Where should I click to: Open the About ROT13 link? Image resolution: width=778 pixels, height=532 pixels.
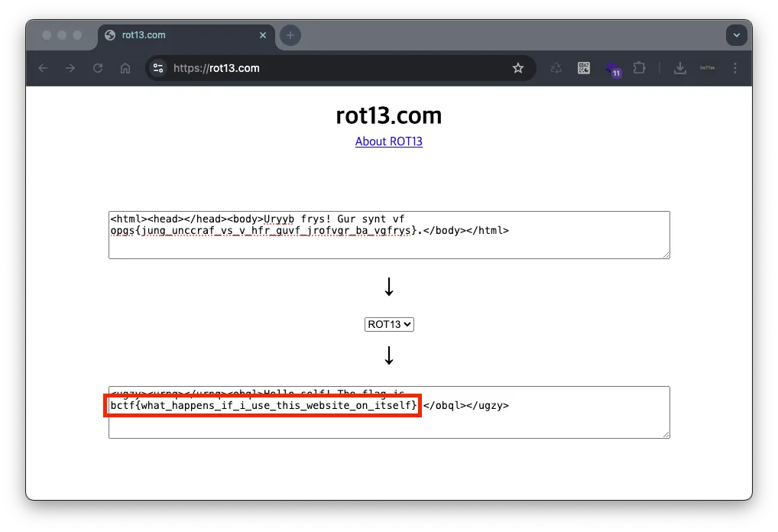pos(388,141)
